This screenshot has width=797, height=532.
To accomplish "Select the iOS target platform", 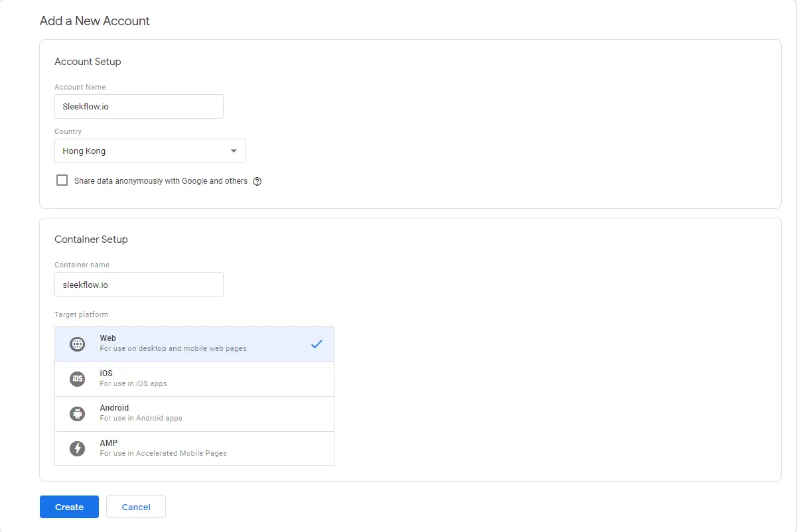I will (194, 379).
